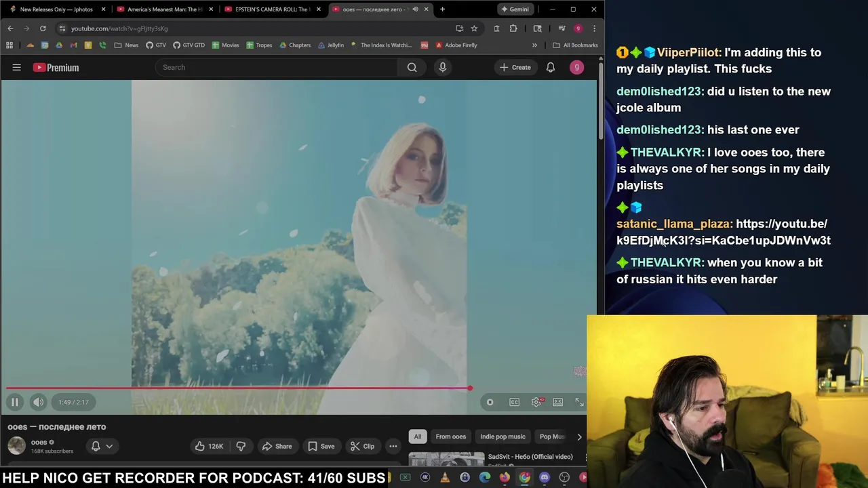Open the Gemini button in Chrome
The height and width of the screenshot is (488, 868).
coord(515,9)
